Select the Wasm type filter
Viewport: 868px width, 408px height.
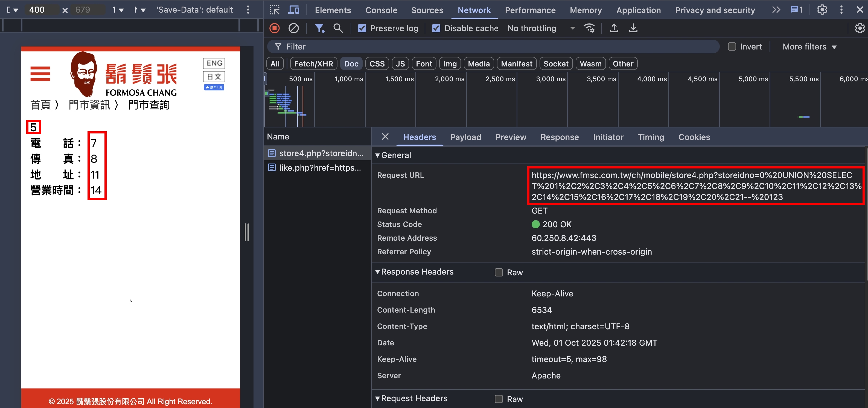[591, 64]
